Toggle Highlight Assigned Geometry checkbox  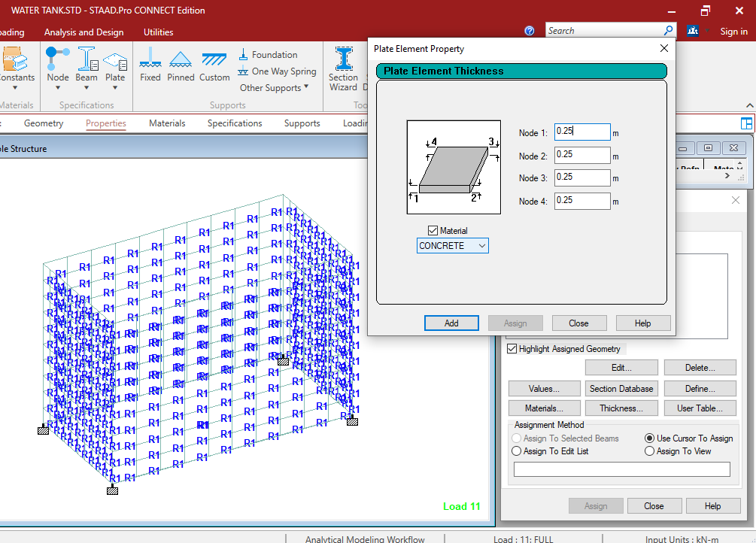pos(512,349)
